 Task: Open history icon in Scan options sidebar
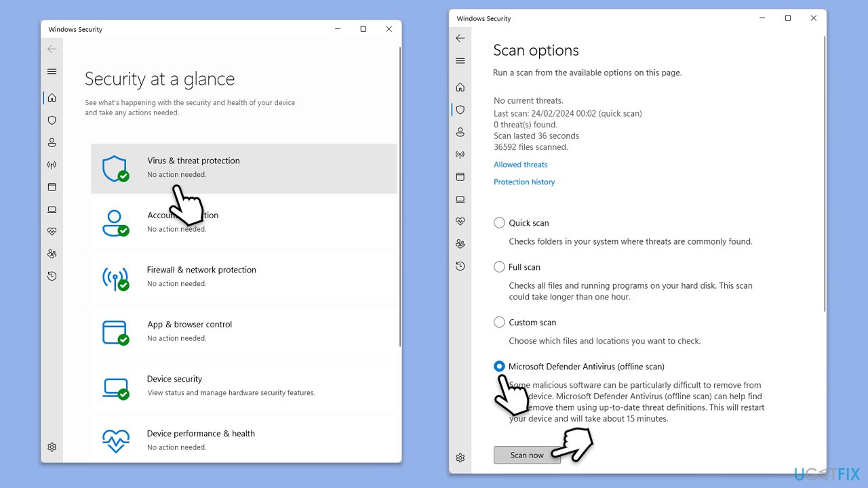[460, 266]
